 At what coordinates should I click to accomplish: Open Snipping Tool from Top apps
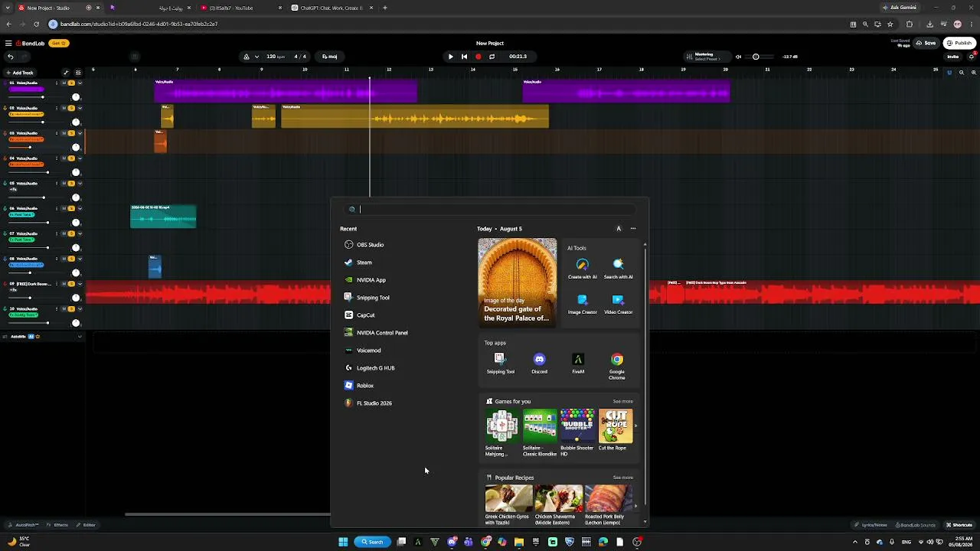pos(501,364)
